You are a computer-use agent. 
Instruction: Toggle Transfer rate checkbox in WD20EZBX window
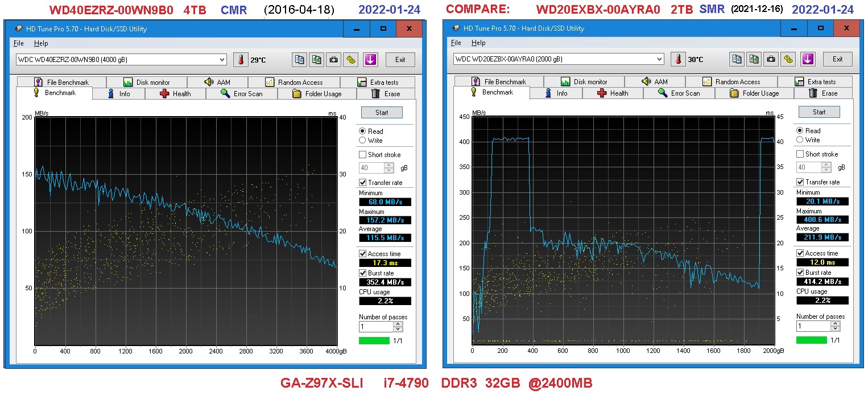pyautogui.click(x=800, y=182)
